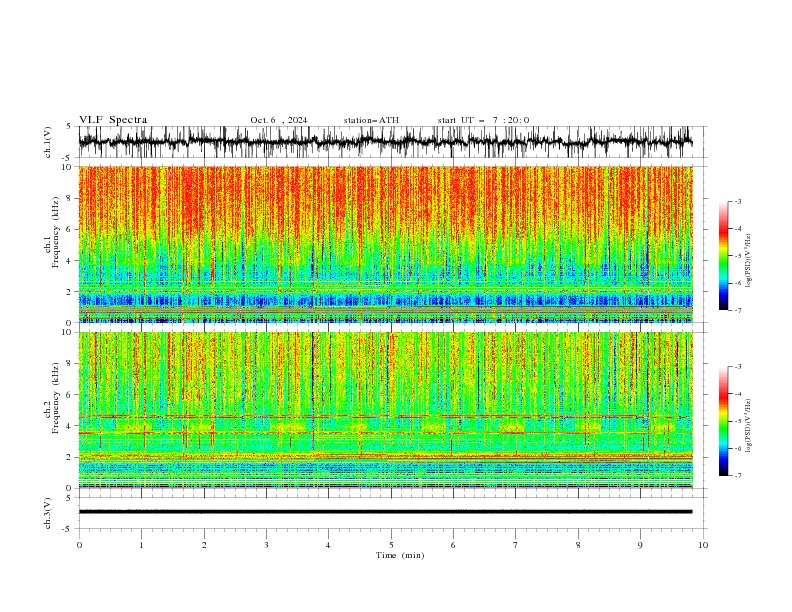Click inside the ch.2 spectrogram panel
Viewport: 792px width, 612px height.
click(x=385, y=410)
